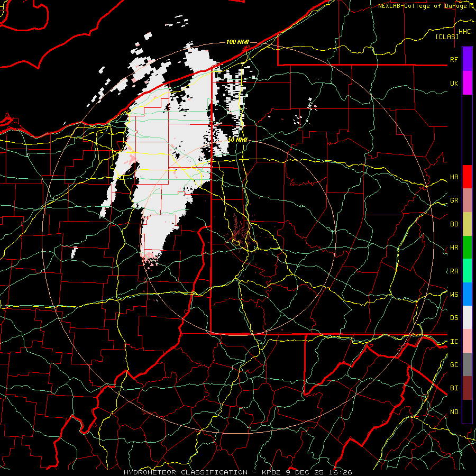The image size is (476, 476).
Task: Click the DS white legend swatch
Action: point(467,317)
